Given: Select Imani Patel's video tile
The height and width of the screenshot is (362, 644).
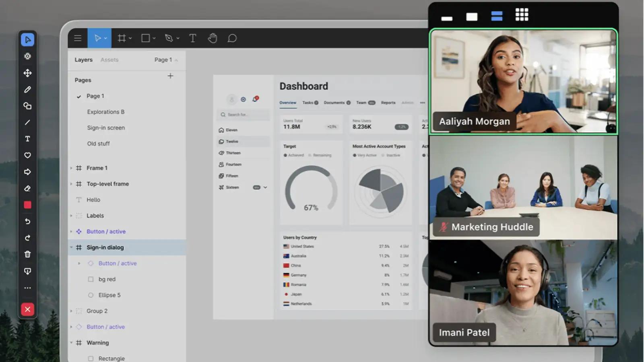Looking at the screenshot, I should 523,292.
